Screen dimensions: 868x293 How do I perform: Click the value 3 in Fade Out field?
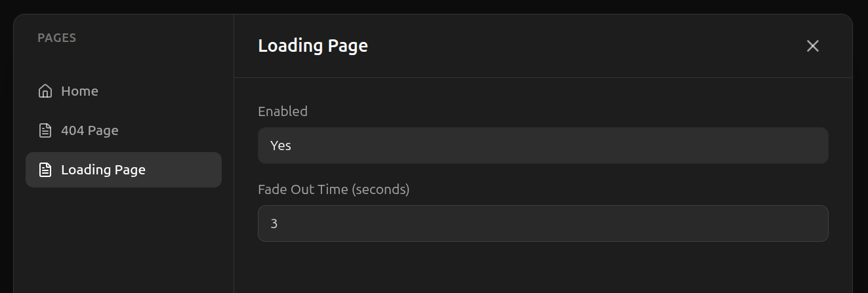[x=274, y=224]
